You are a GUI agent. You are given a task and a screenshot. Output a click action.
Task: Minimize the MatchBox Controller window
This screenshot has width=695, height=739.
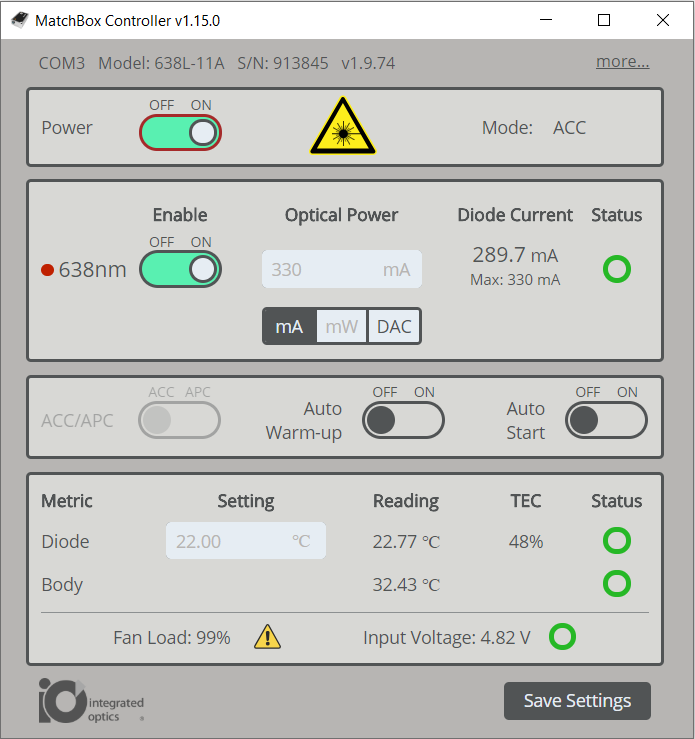click(x=546, y=20)
